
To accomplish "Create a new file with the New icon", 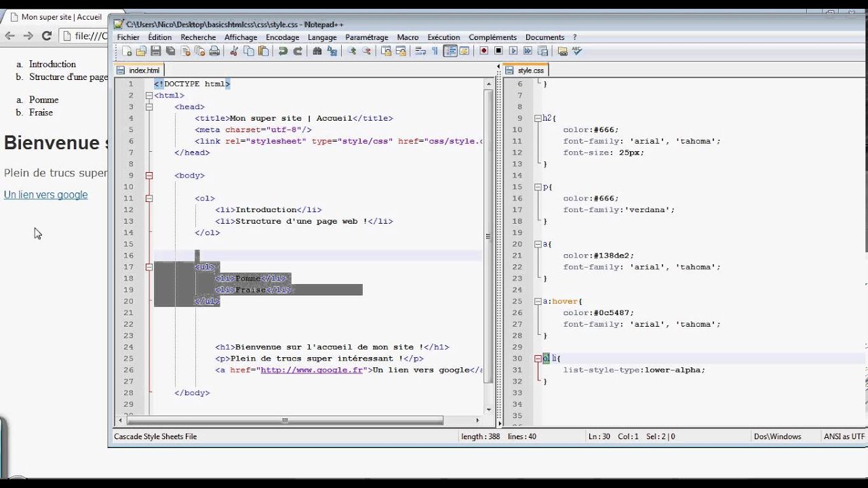I will pyautogui.click(x=127, y=51).
